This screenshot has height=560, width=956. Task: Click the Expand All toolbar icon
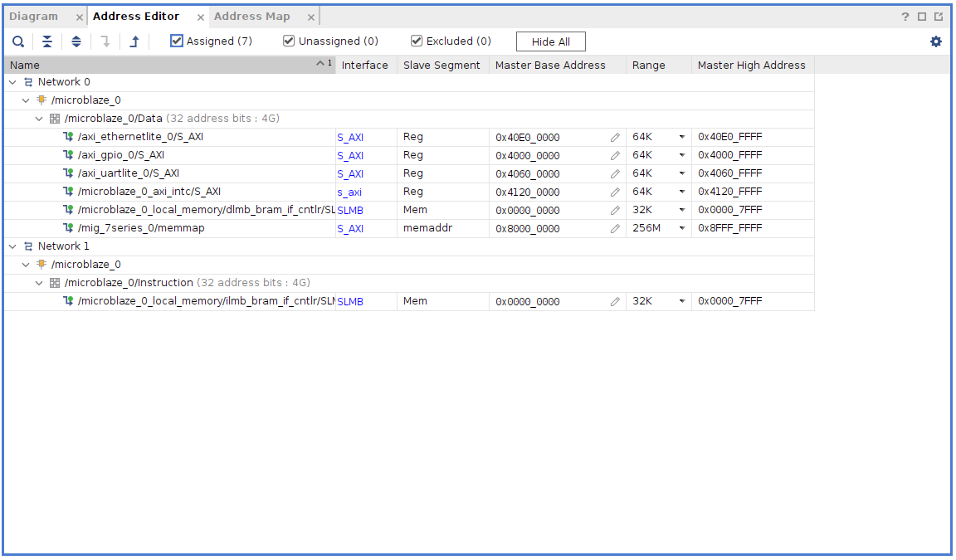pyautogui.click(x=76, y=41)
